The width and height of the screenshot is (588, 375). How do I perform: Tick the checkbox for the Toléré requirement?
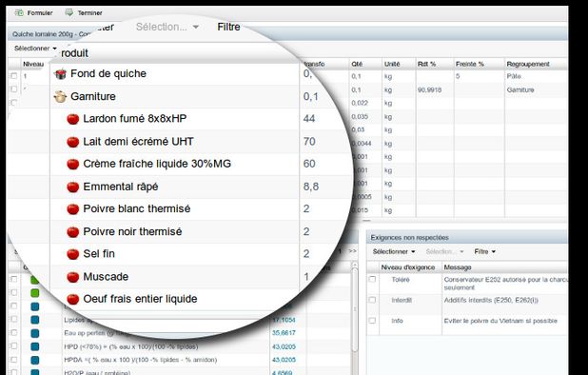point(372,280)
